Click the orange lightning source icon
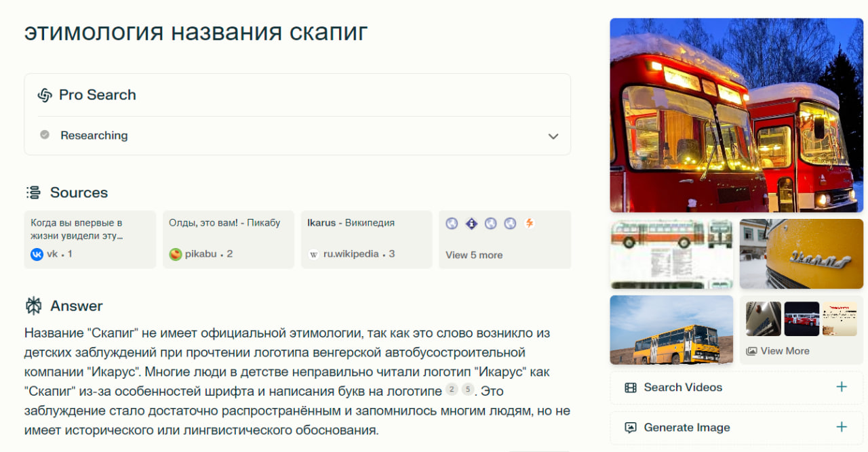This screenshot has width=868, height=452. tap(529, 223)
